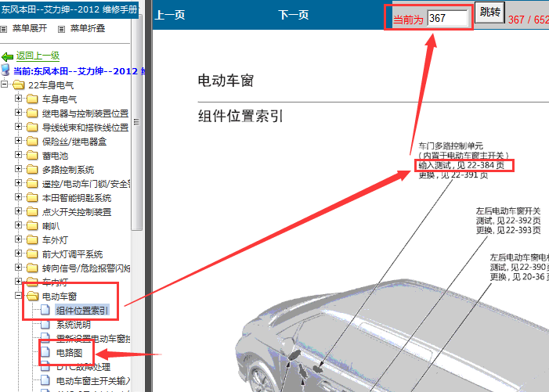The width and height of the screenshot is (549, 392).
Task: Expand the 蓄电池 folder
Action: (x=18, y=155)
